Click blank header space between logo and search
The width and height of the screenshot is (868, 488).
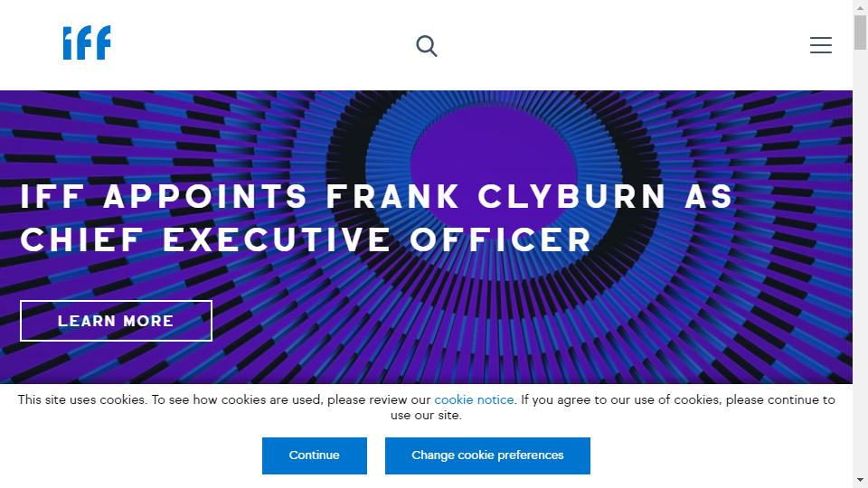click(x=262, y=45)
